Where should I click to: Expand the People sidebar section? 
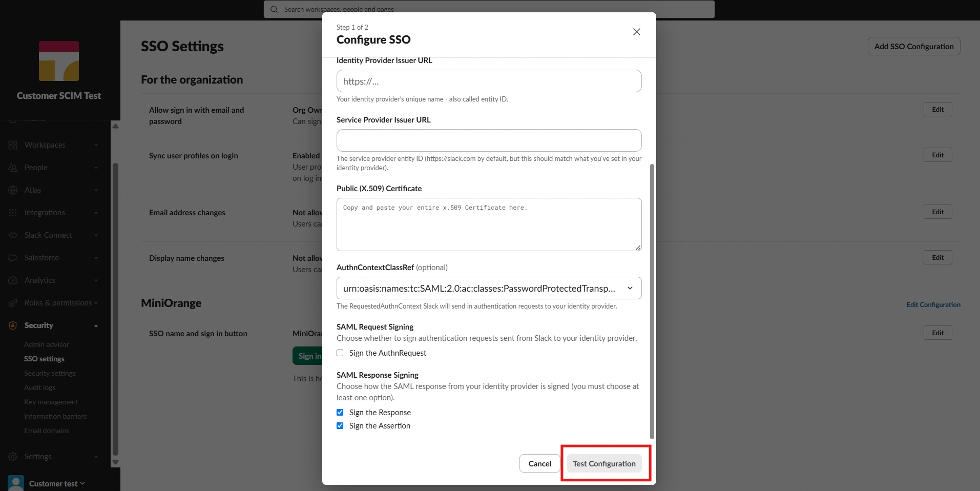[x=96, y=168]
